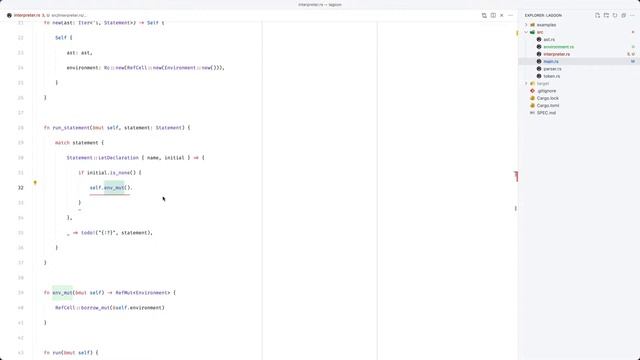Viewport: 640px width, 360px height.
Task: Click line number 32 in the gutter
Action: pos(20,188)
